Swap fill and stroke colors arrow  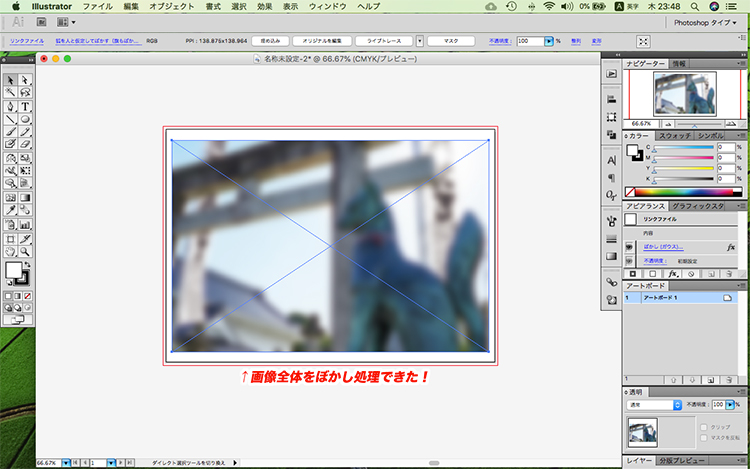(27, 264)
